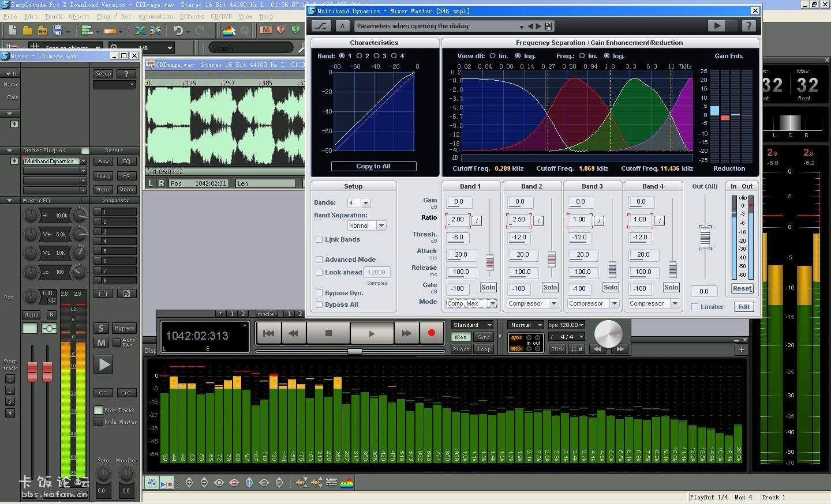Click the orange M mixer icon
The height and width of the screenshot is (504, 831).
coord(265,30)
